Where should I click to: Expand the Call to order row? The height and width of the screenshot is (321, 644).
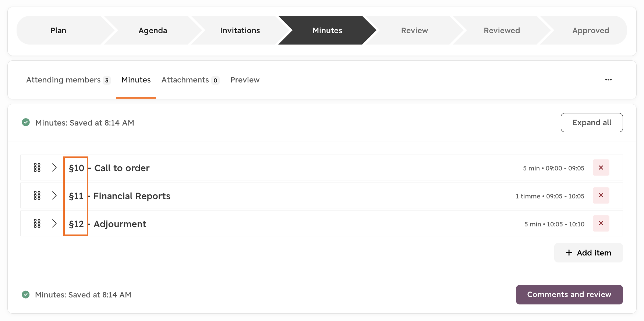click(x=54, y=167)
